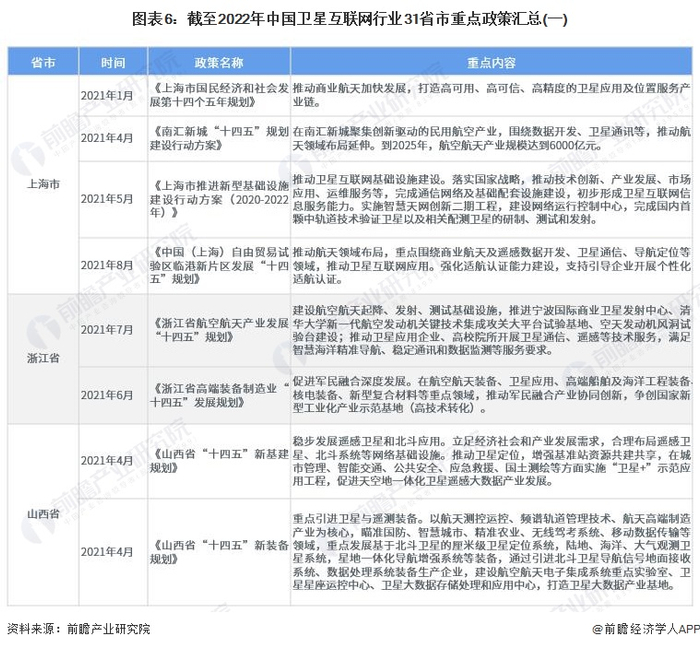Click the date "2021年7月"
700x648 pixels.
coord(107,330)
